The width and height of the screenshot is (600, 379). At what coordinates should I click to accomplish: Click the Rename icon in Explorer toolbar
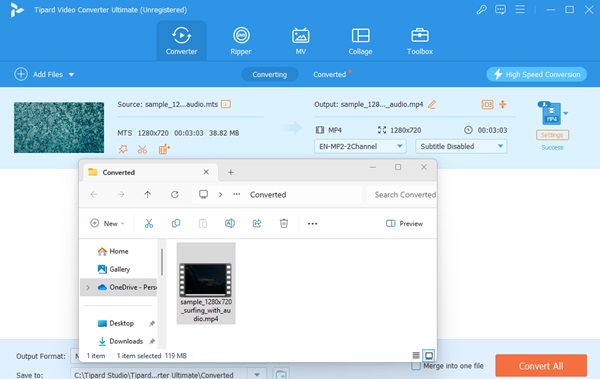pyautogui.click(x=230, y=223)
